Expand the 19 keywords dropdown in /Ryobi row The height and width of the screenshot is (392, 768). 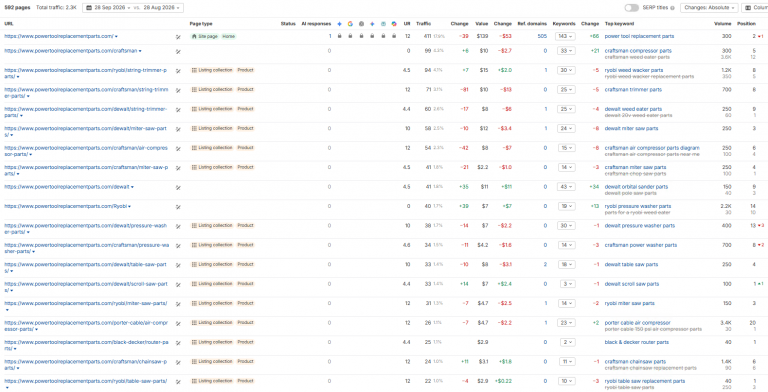[567, 206]
